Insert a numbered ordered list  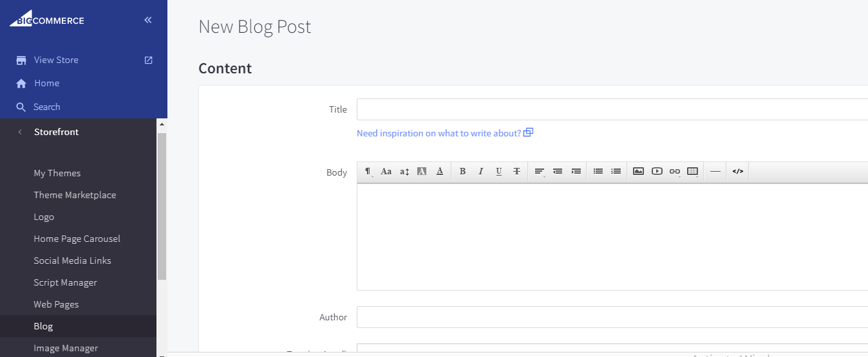coord(616,171)
